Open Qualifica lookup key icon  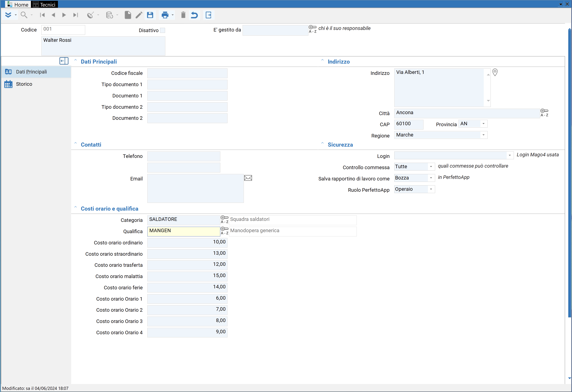point(225,231)
